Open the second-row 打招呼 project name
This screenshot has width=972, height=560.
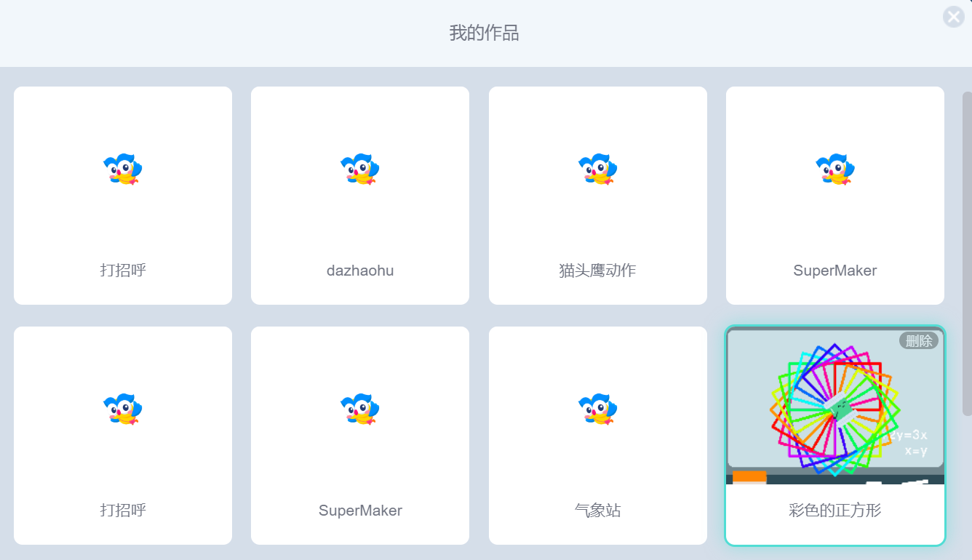click(x=123, y=511)
